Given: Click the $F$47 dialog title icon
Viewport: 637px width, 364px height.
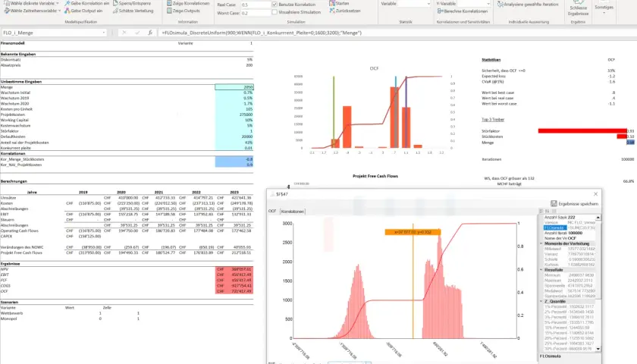Looking at the screenshot, I should point(272,194).
